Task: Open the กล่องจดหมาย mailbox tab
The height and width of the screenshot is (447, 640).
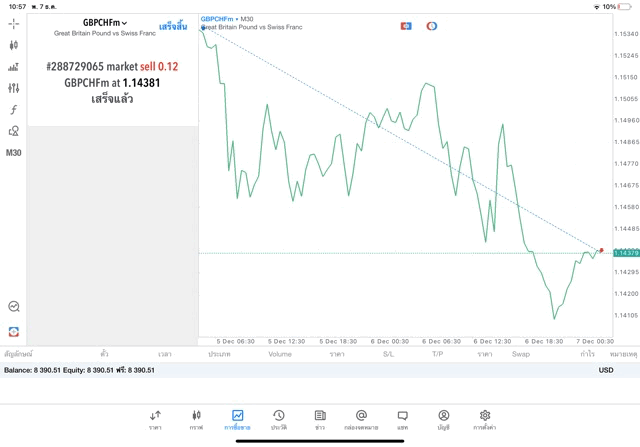Action: (361, 420)
